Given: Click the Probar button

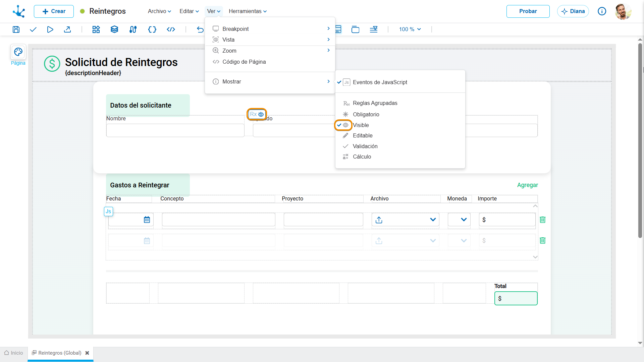Looking at the screenshot, I should [x=528, y=11].
